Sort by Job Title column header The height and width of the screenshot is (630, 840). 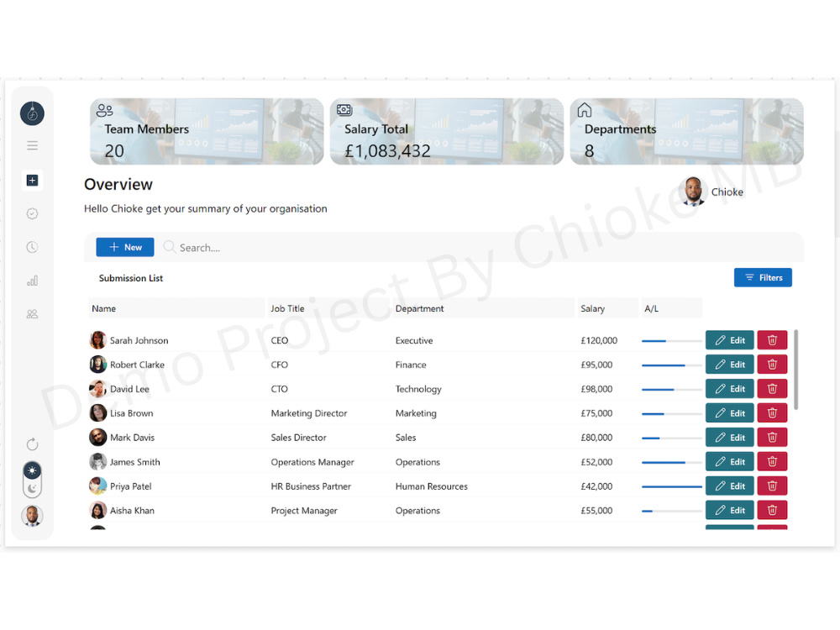(x=328, y=308)
